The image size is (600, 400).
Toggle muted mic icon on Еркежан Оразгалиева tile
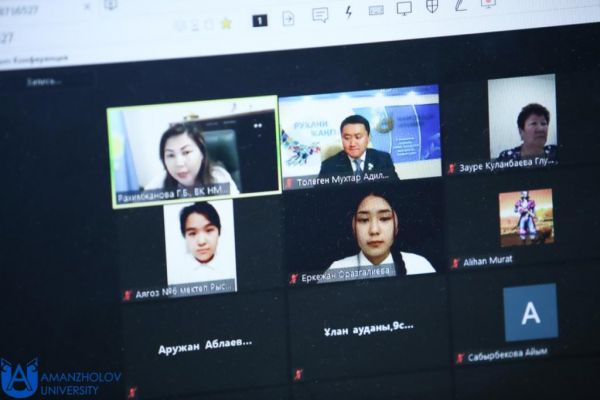[x=294, y=279]
